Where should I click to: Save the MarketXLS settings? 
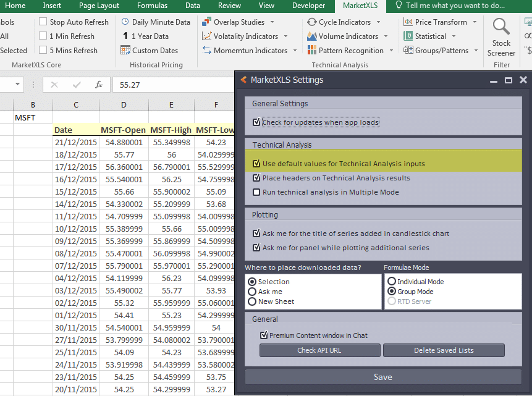click(x=383, y=377)
